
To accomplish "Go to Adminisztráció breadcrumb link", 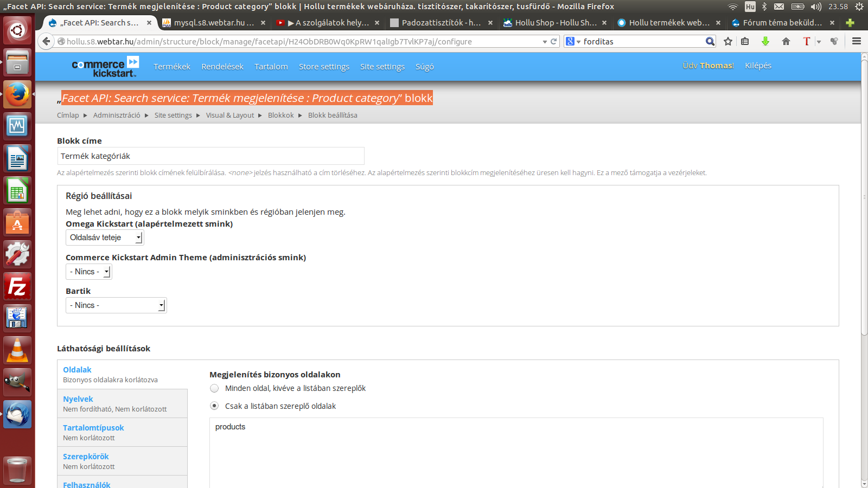I will pos(117,115).
